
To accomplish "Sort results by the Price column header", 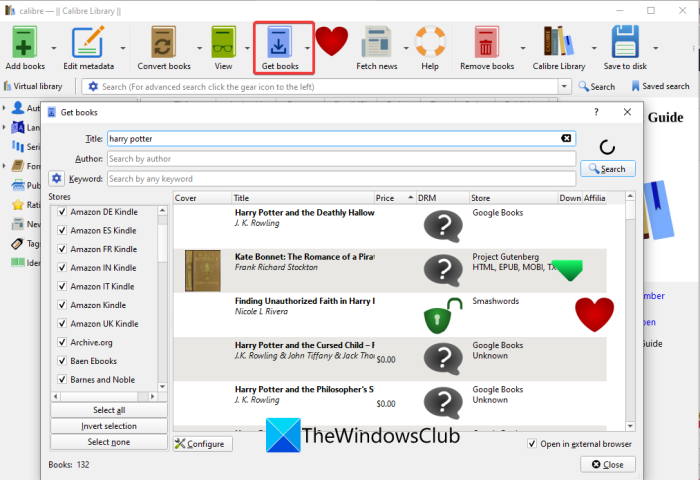I will pyautogui.click(x=395, y=198).
